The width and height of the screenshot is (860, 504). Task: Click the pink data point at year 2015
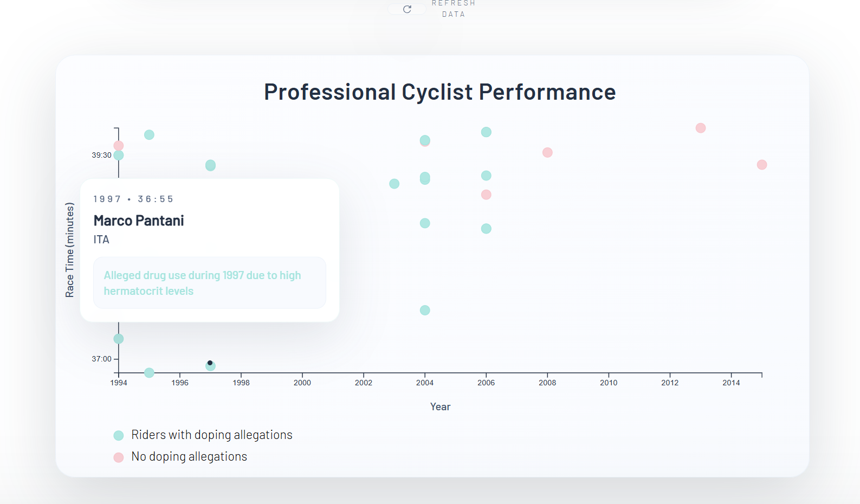pos(762,165)
